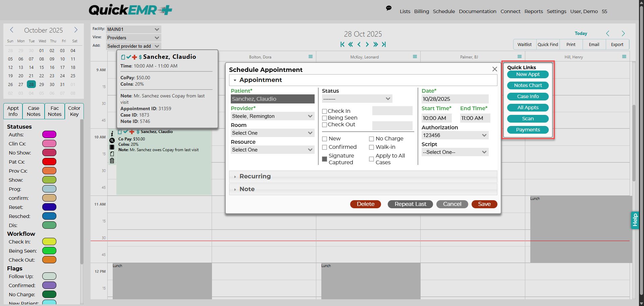The image size is (644, 306).
Task: Enable the Apply to All Cases checkbox
Action: pos(371,159)
